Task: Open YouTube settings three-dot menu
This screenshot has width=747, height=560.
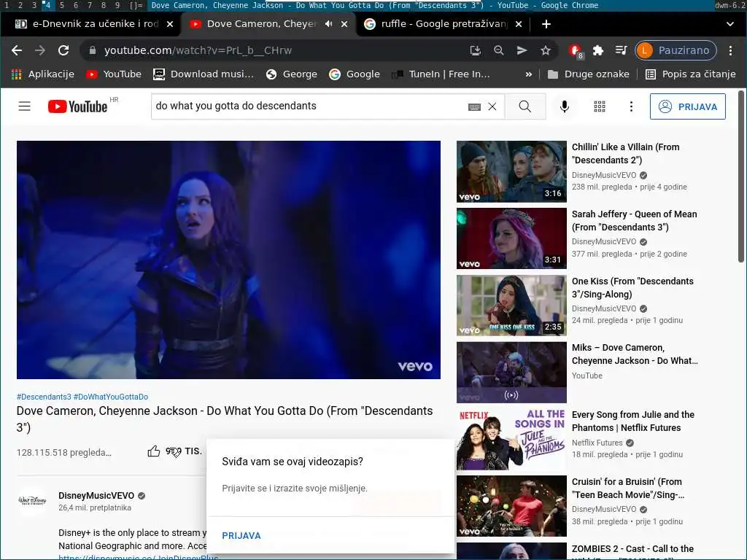Action: click(631, 106)
